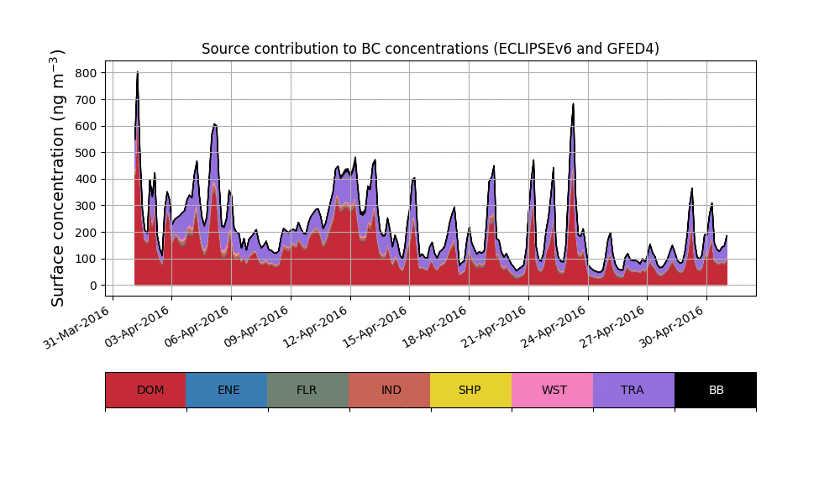
Task: Click the 21-Apr-2016 date label
Action: [x=494, y=327]
